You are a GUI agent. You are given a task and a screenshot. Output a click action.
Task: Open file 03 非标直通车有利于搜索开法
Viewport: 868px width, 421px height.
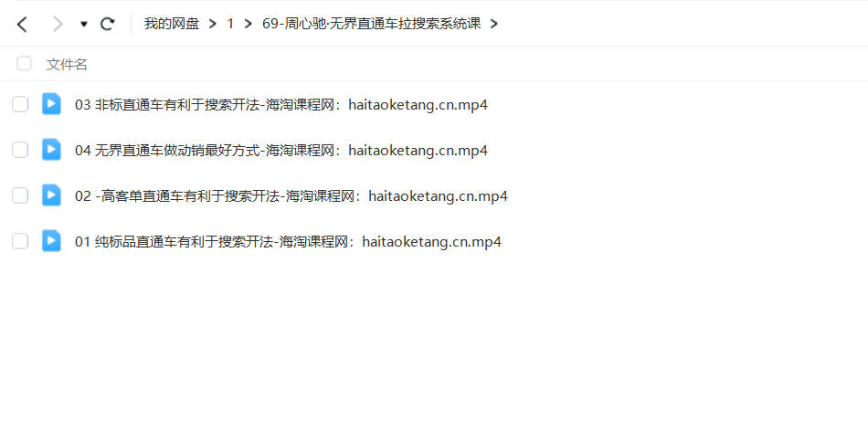281,104
